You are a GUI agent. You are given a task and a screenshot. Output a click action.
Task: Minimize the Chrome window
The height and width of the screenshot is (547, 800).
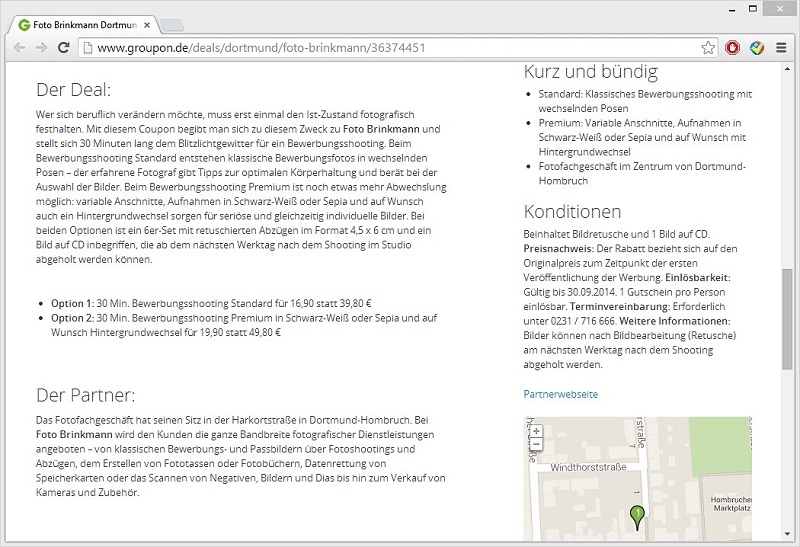point(732,10)
